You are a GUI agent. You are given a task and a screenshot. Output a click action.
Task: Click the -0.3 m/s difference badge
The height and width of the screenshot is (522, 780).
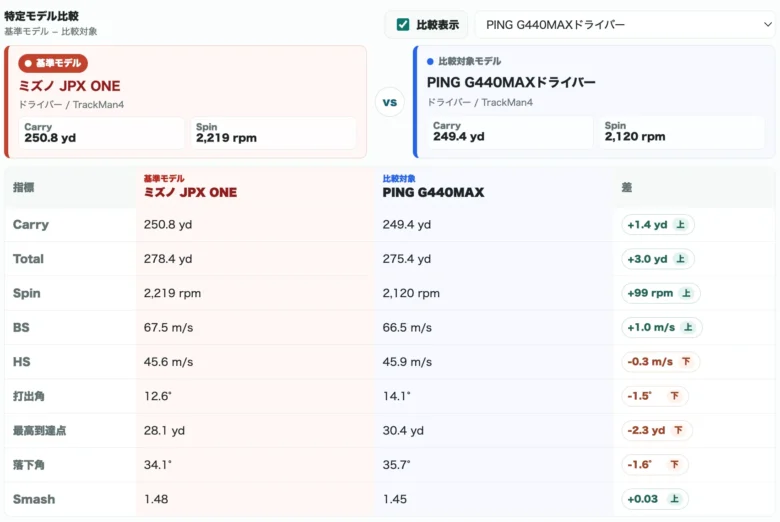pos(661,362)
